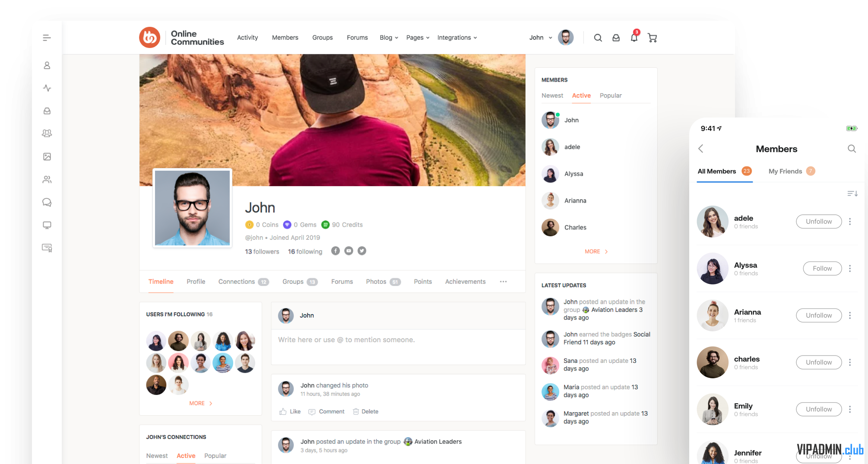Click the certificate icon in left sidebar

coord(47,248)
